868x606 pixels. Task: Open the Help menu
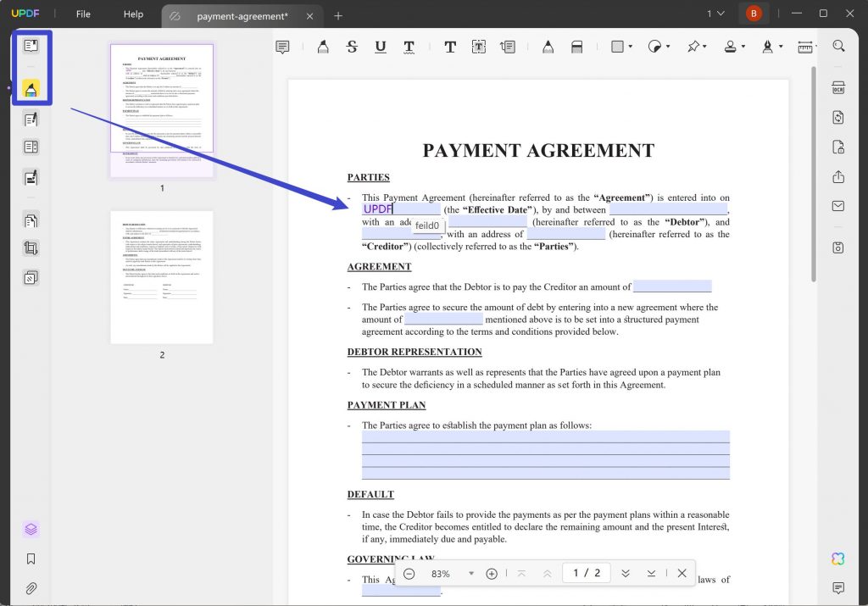pos(133,14)
